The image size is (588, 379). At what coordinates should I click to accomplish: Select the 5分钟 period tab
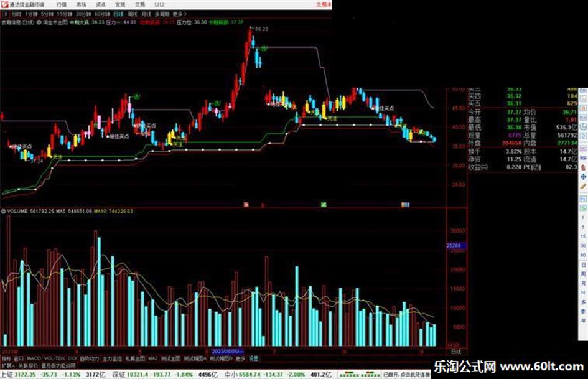tap(47, 14)
